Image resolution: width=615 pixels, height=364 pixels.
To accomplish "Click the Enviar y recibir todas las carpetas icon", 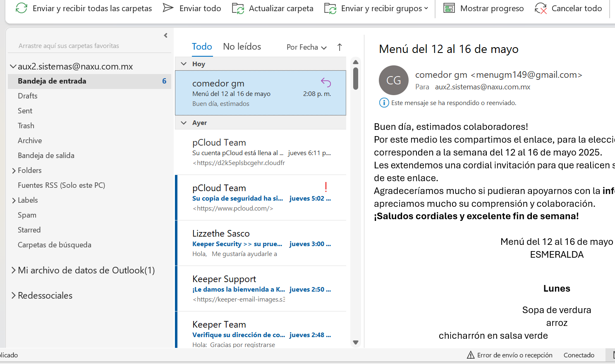I will click(22, 8).
